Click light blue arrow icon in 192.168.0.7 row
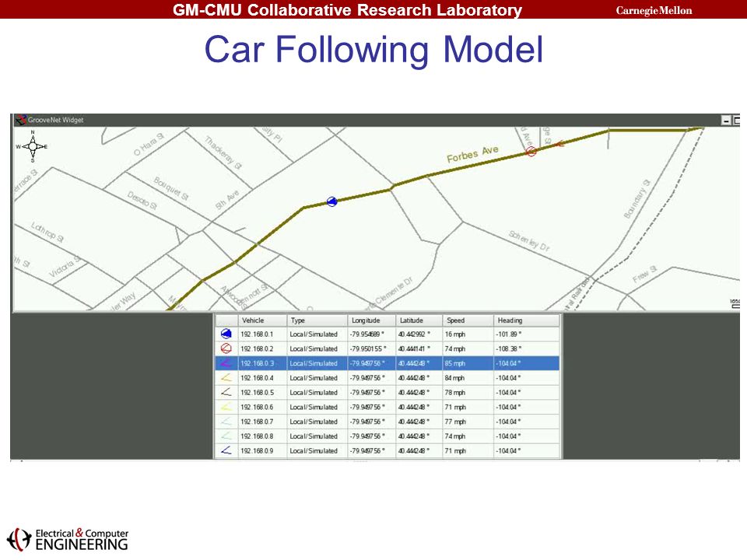Image resolution: width=747 pixels, height=560 pixels. (226, 422)
